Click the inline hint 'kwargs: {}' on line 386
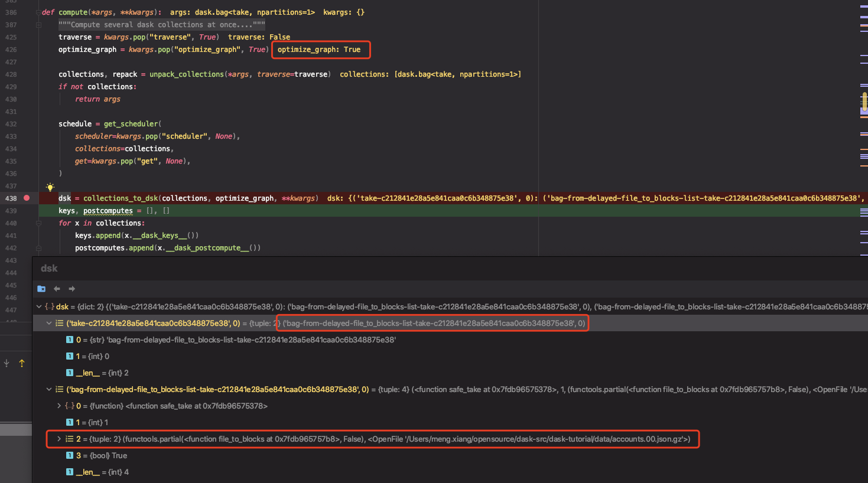The image size is (868, 483). point(344,12)
